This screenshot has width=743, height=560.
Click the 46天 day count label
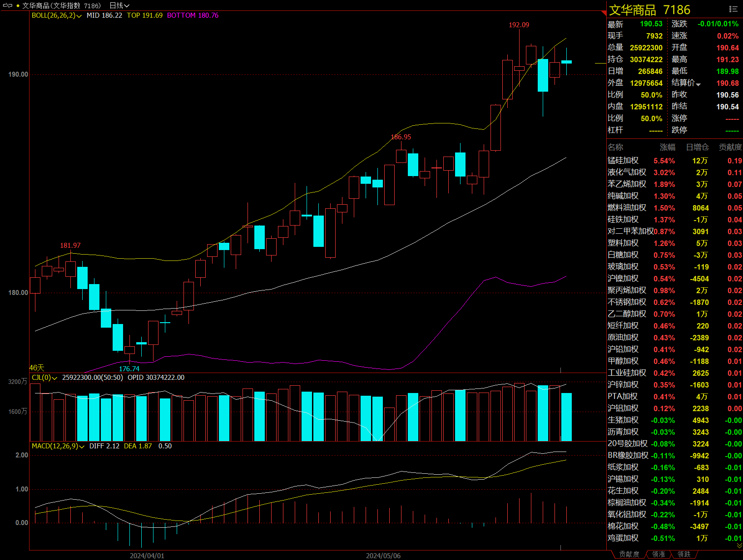[x=37, y=368]
